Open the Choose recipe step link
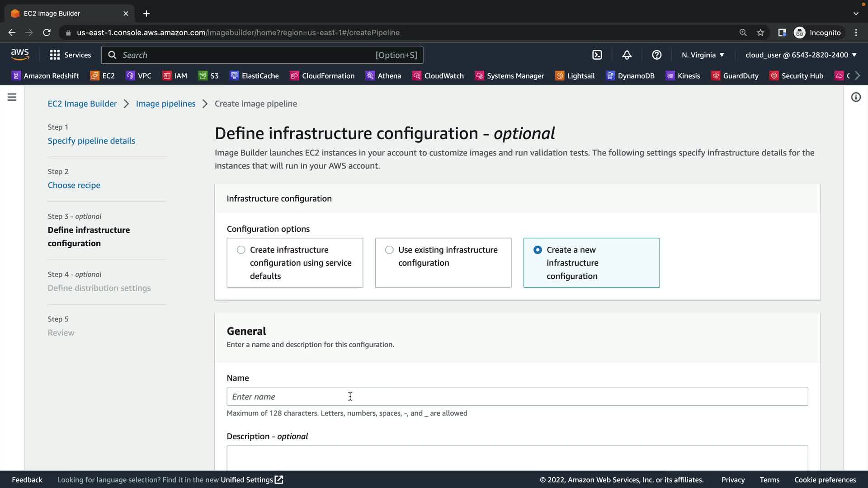The width and height of the screenshot is (868, 488). [x=74, y=185]
